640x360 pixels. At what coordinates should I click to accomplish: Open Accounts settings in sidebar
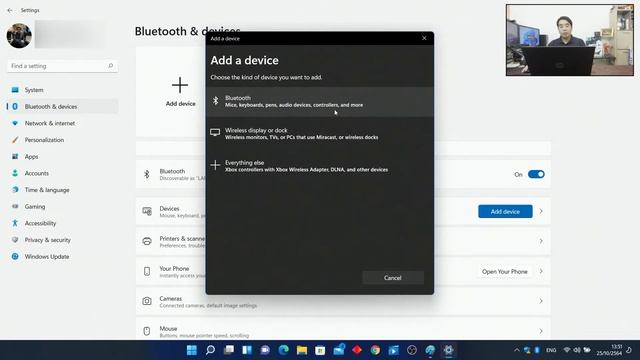tap(62, 173)
